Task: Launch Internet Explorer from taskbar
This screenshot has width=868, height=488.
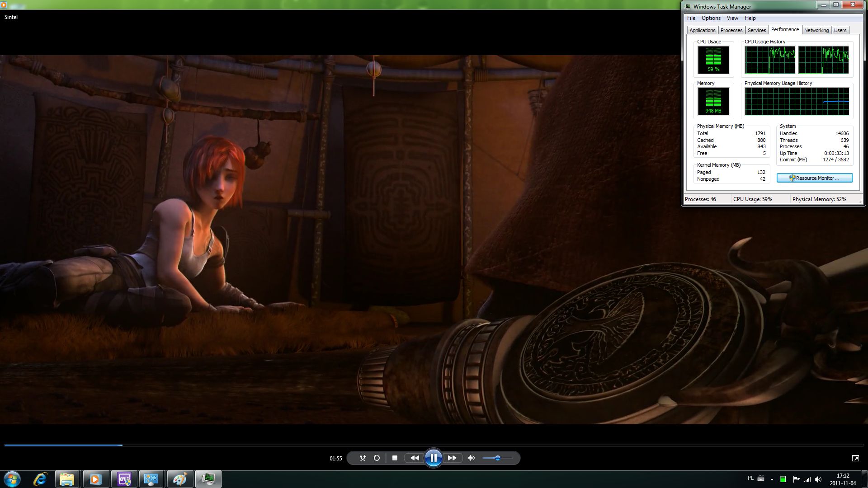Action: pos(40,479)
